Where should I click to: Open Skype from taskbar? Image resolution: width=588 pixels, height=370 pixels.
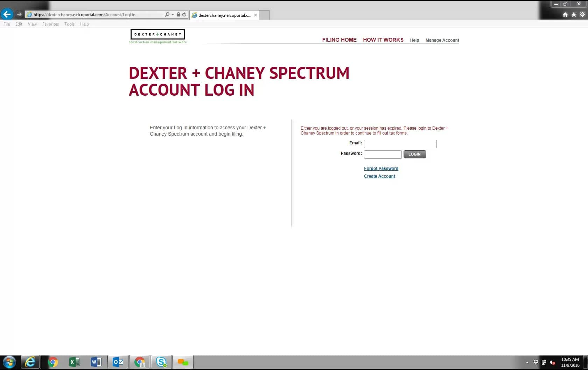click(x=161, y=362)
